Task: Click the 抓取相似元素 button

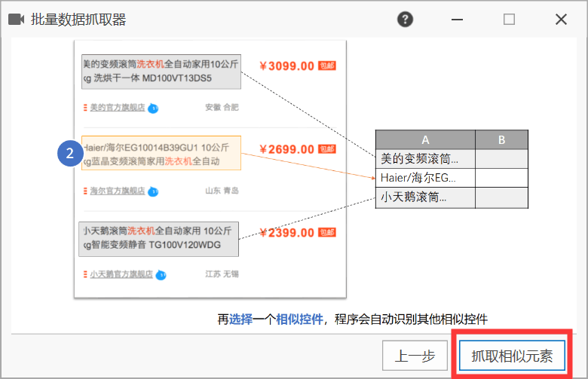Action: [512, 356]
